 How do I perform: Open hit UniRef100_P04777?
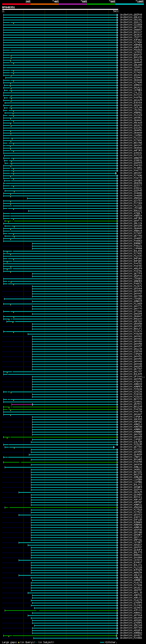(131, 170)
